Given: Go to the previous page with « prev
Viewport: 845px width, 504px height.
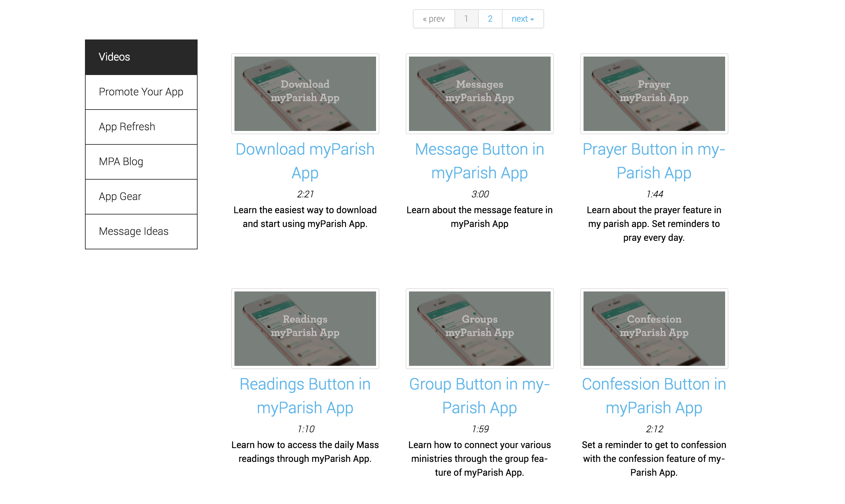Looking at the screenshot, I should tap(434, 19).
